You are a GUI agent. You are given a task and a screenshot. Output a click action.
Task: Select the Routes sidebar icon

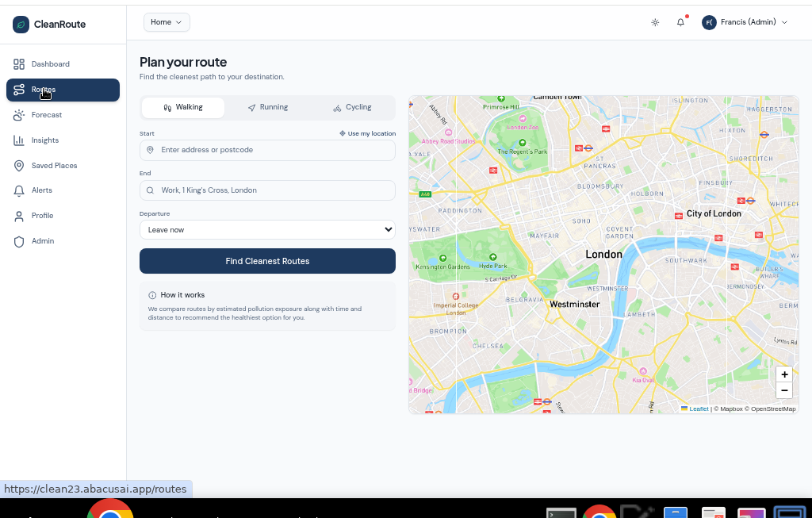[x=19, y=90]
